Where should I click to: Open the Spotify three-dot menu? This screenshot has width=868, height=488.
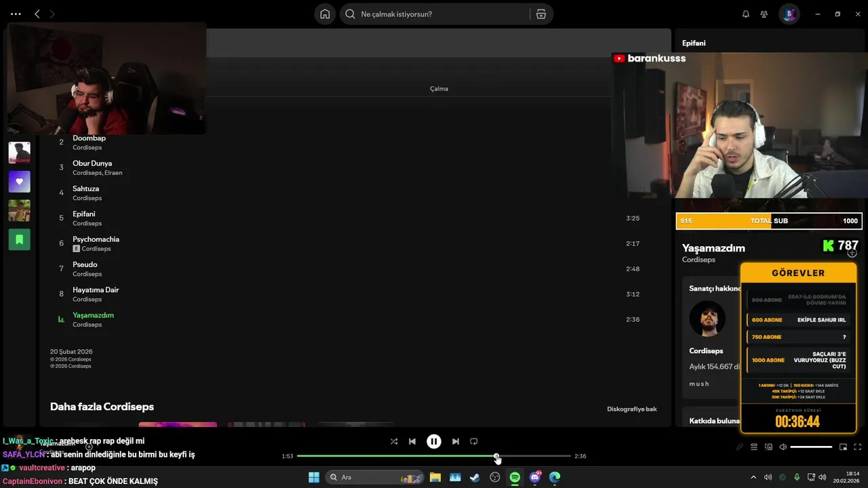[x=16, y=14]
